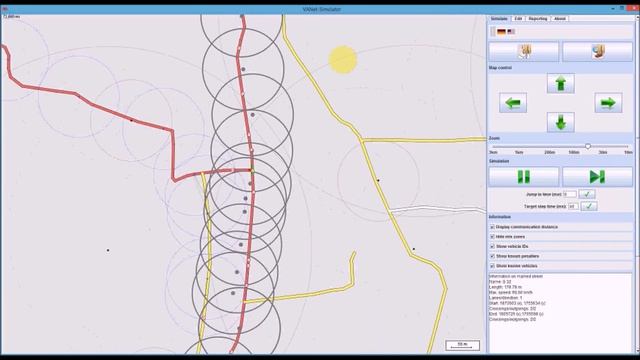640x360 pixels.
Task: Click the zoom slider handle
Action: (x=588, y=146)
